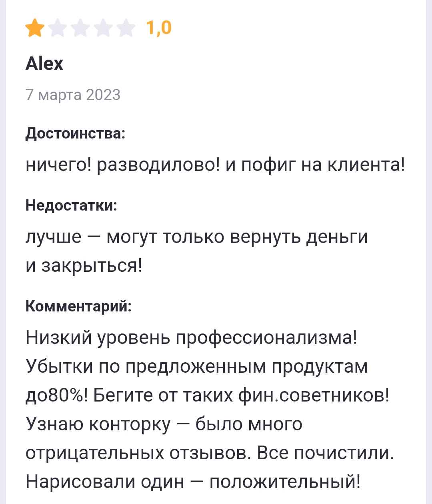Select the third empty rating star
The width and height of the screenshot is (432, 504).
click(x=81, y=28)
